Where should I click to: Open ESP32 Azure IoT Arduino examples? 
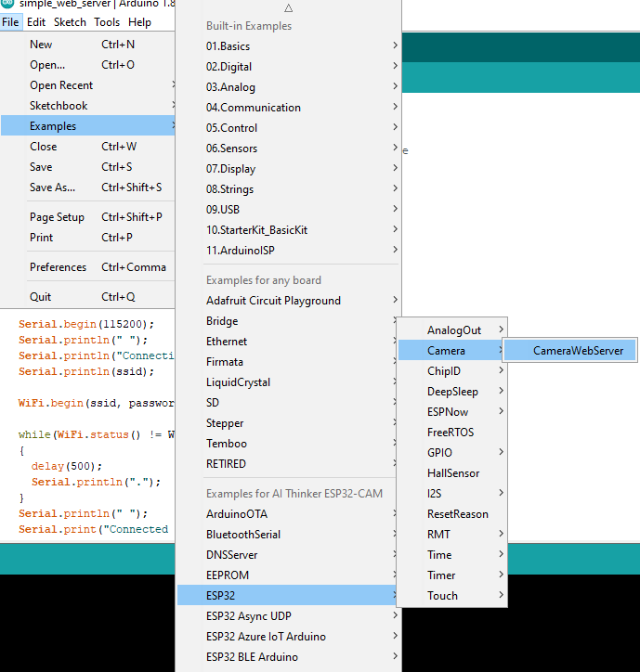click(x=288, y=637)
